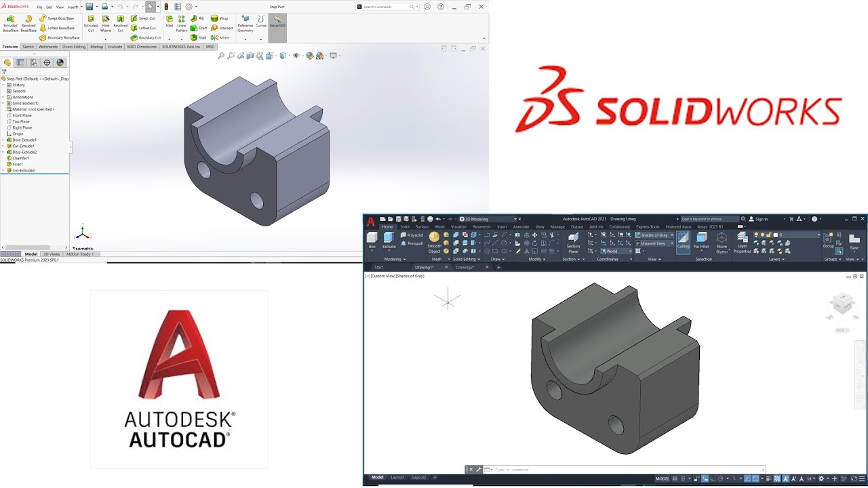Select the Linear Pattern tool
This screenshot has height=488, width=868.
pyautogui.click(x=182, y=24)
